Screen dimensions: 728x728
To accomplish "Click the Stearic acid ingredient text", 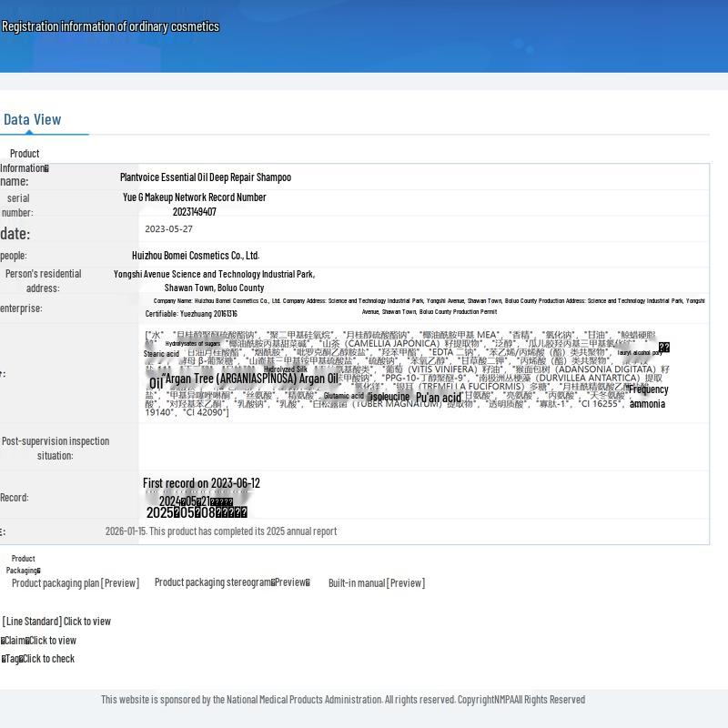I will (161, 354).
